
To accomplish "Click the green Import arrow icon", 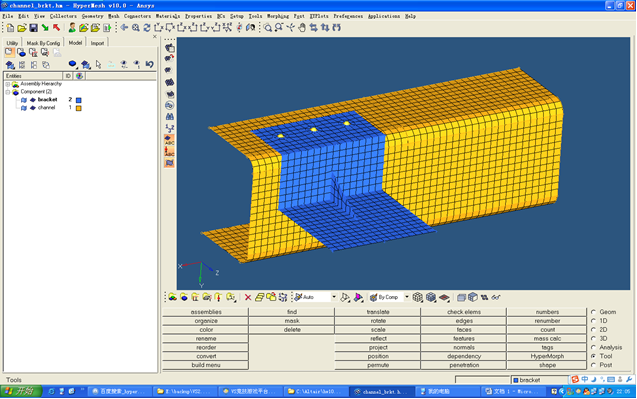I will pyautogui.click(x=45, y=28).
